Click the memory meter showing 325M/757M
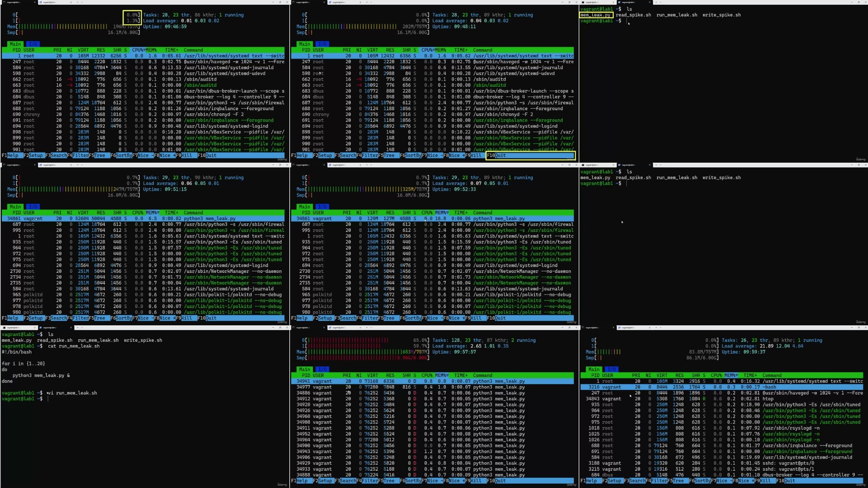 pyautogui.click(x=362, y=189)
